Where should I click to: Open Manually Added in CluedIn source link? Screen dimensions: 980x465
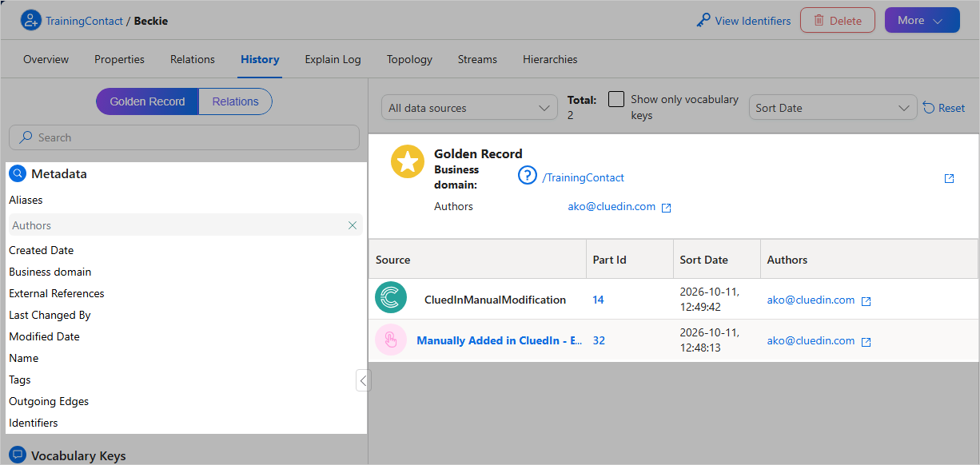(x=500, y=340)
